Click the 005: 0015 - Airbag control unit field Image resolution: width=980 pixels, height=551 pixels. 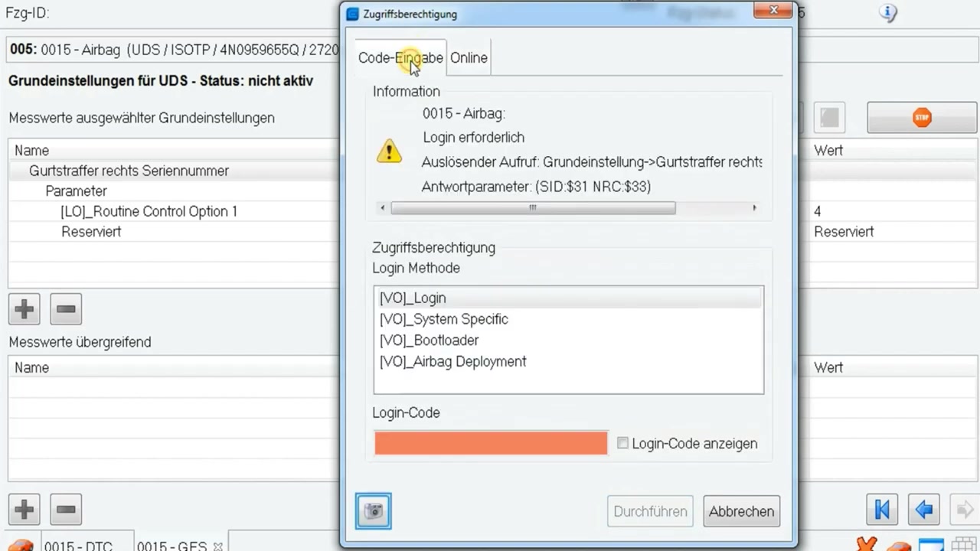point(174,50)
